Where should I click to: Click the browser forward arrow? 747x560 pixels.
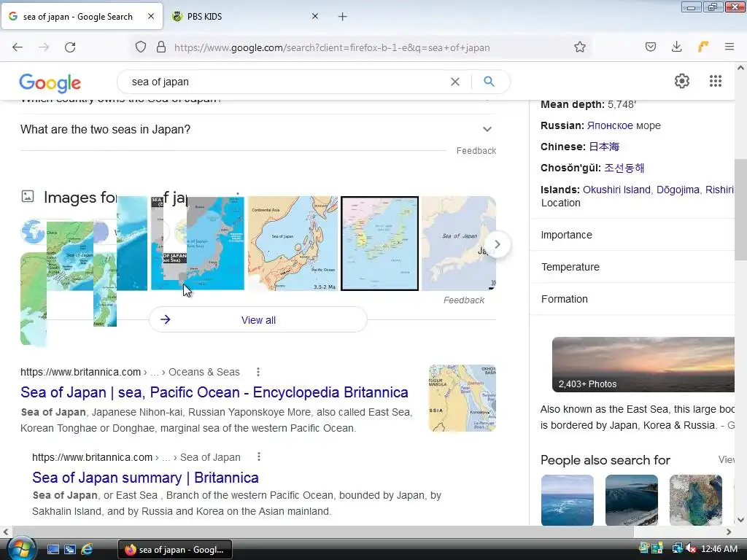tap(44, 47)
